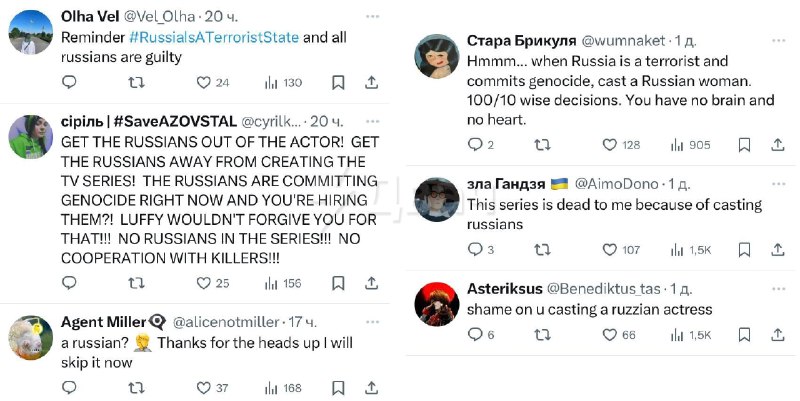
Task: Like the tweet showing 37 likes
Action: pos(204,387)
